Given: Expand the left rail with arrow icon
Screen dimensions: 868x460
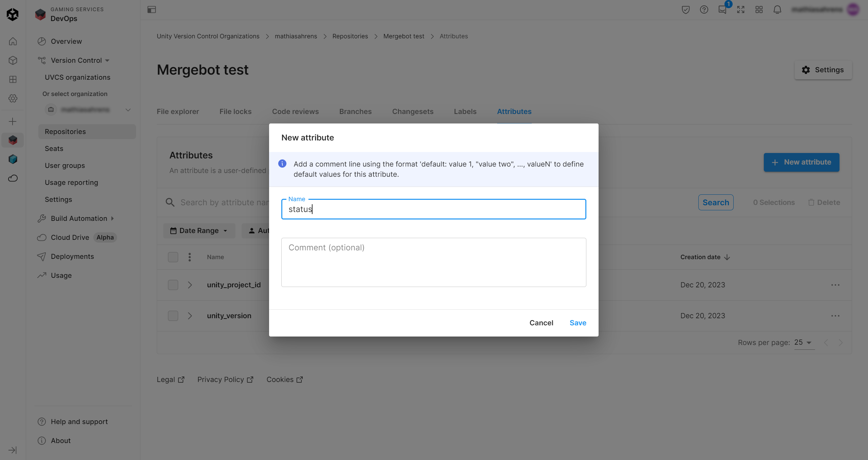Looking at the screenshot, I should coord(13,450).
